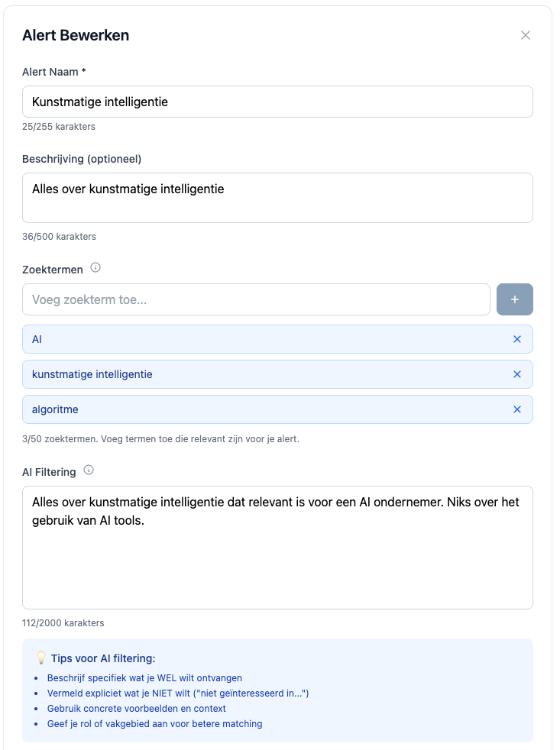Click the "Voeg zoekterm toe..." field

(x=256, y=299)
